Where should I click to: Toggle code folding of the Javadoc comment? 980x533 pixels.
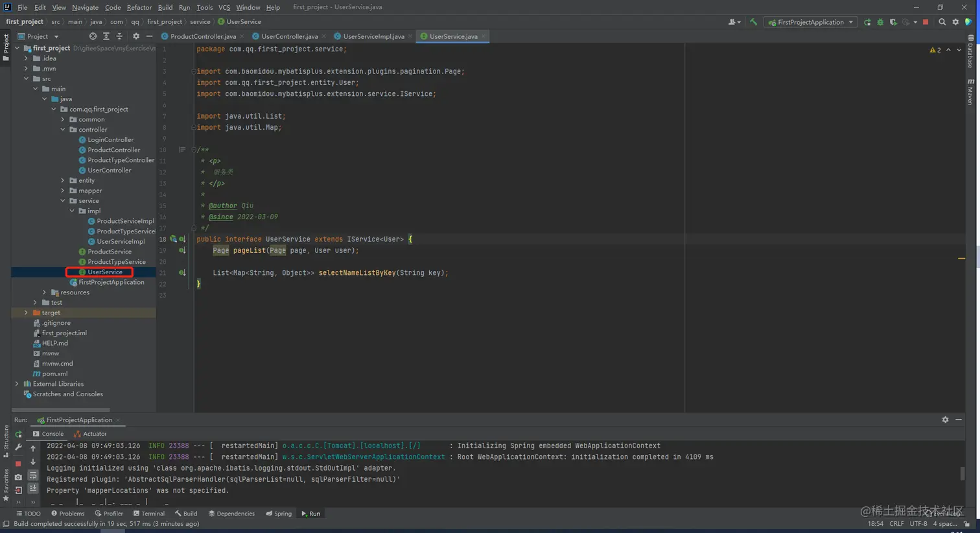(x=194, y=150)
